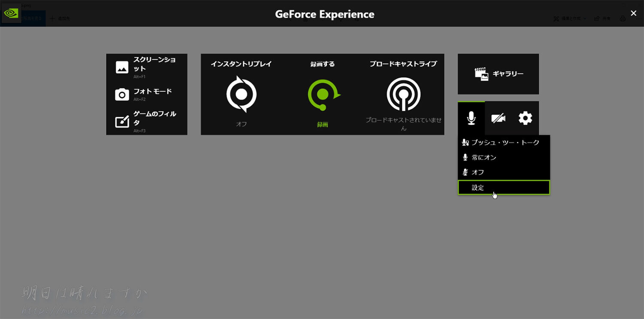644x319 pixels.
Task: Click the GeForce Experience title
Action: 325,14
